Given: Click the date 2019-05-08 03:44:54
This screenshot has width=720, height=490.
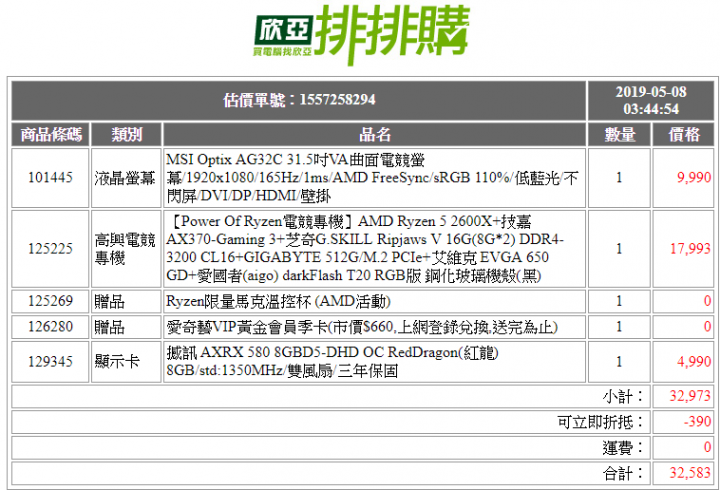Looking at the screenshot, I should tap(651, 101).
